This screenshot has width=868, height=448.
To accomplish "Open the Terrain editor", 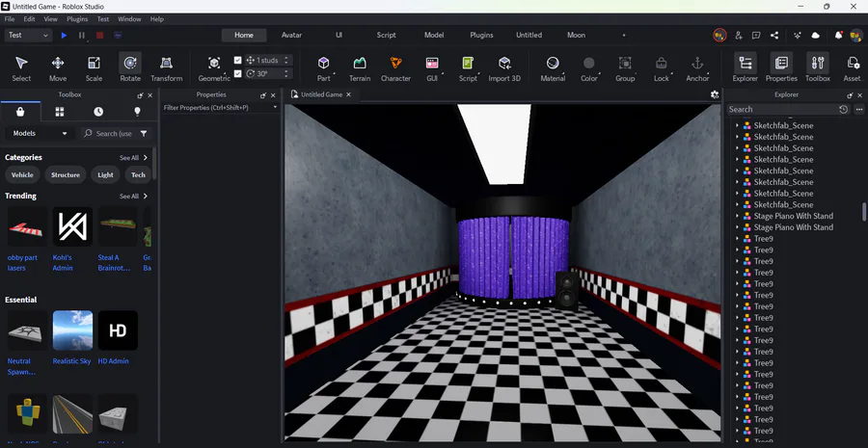I will [359, 67].
